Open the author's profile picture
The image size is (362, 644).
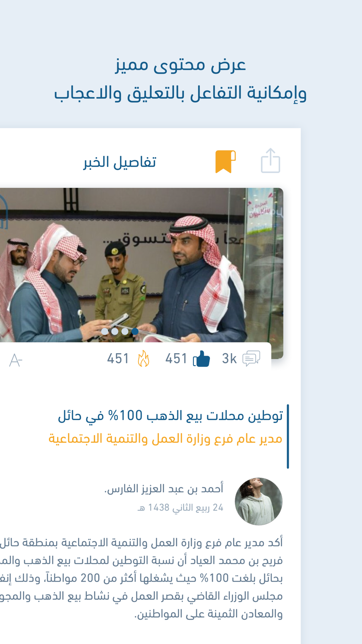tap(258, 501)
